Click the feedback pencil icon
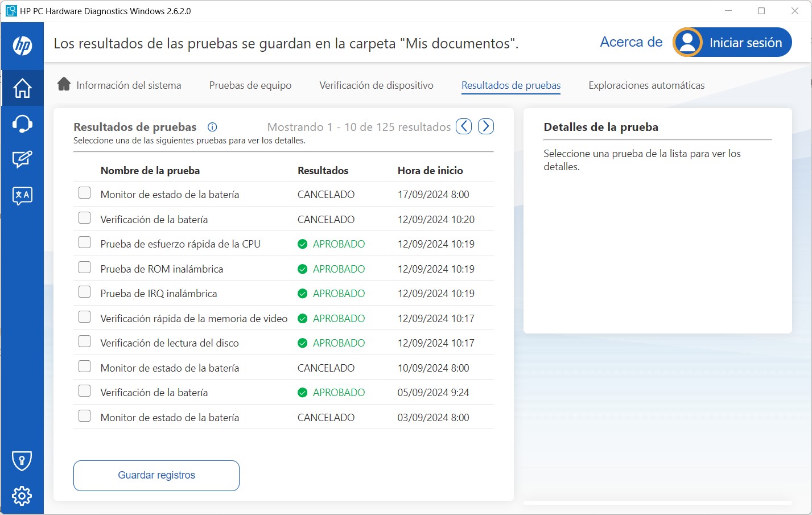This screenshot has width=812, height=515. (x=22, y=159)
